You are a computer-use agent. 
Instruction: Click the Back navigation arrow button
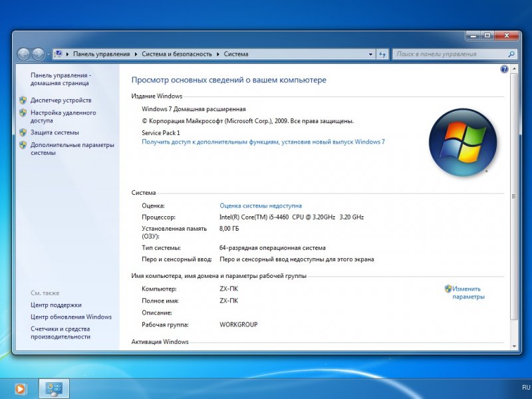coord(23,55)
